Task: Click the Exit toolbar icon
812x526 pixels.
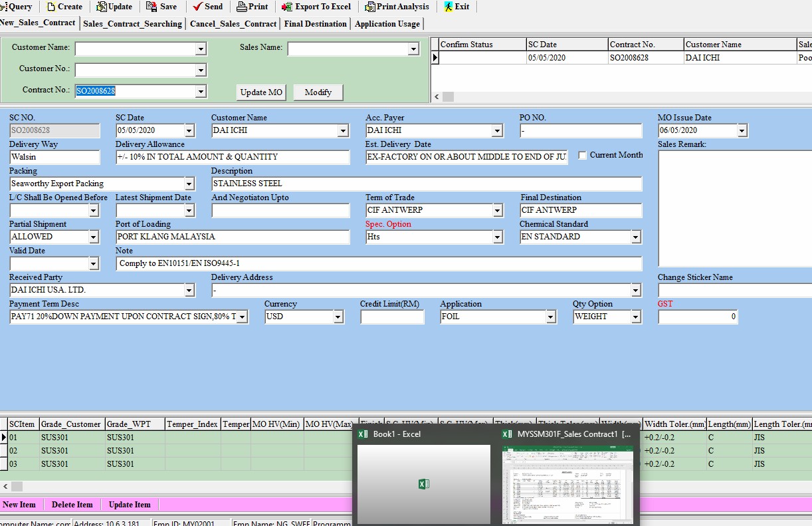Action: [x=449, y=7]
